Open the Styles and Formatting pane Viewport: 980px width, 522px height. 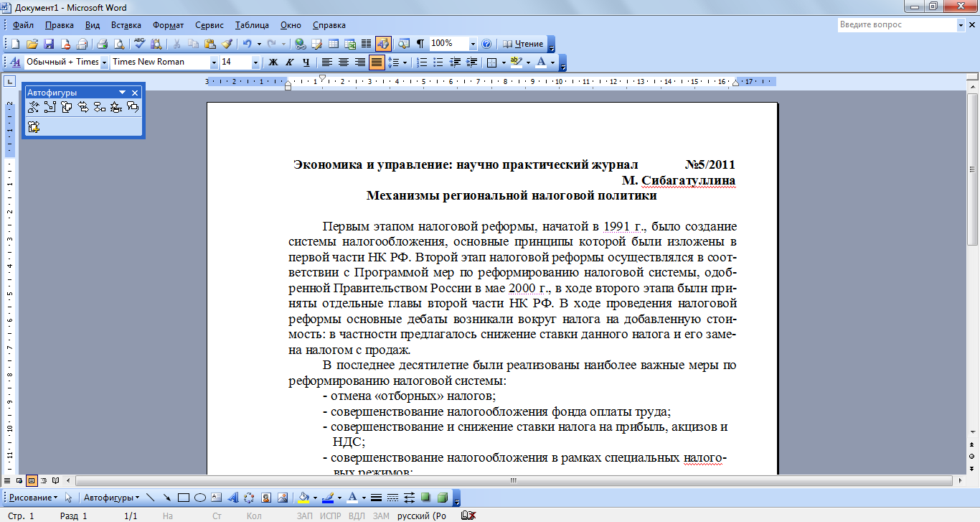click(16, 62)
